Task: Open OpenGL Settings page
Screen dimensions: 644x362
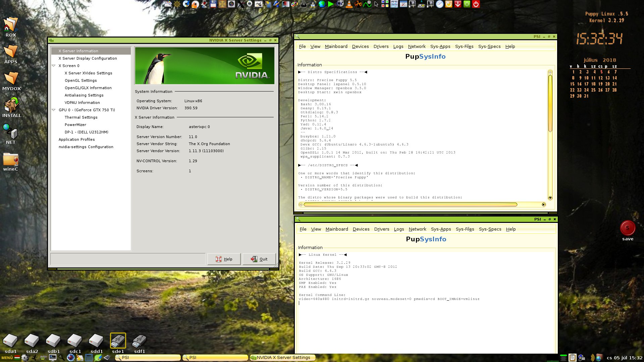Action: (80, 80)
